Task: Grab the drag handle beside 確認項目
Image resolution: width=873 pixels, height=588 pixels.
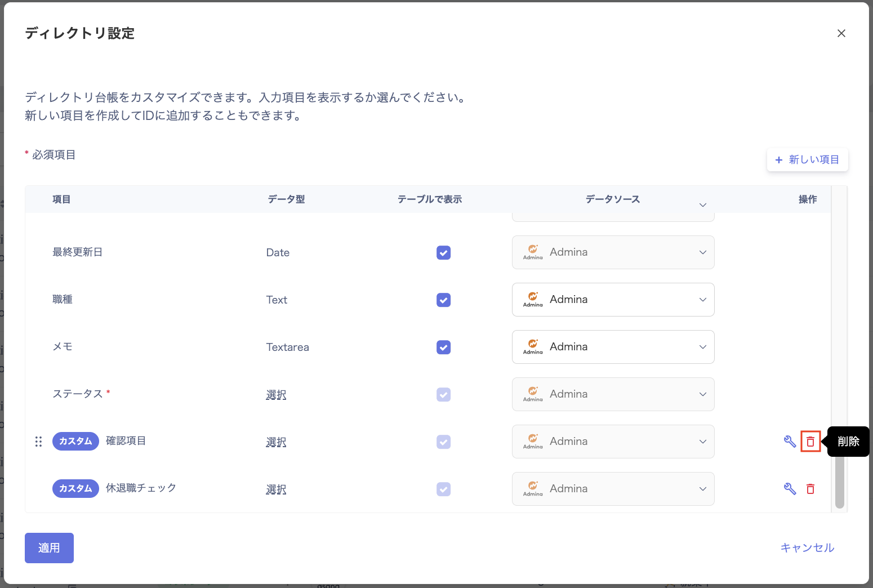Action: [x=38, y=442]
